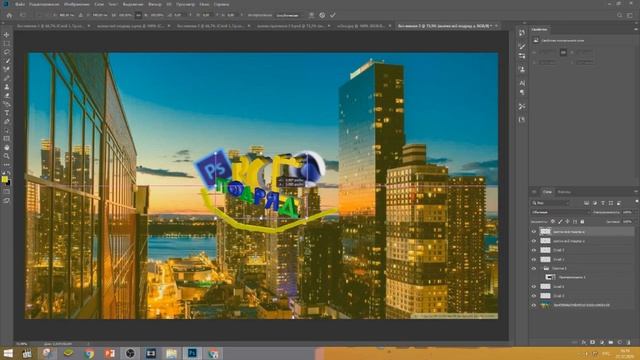This screenshot has height=360, width=640.
Task: Open the Properties panel flyout menu
Action: click(x=636, y=29)
